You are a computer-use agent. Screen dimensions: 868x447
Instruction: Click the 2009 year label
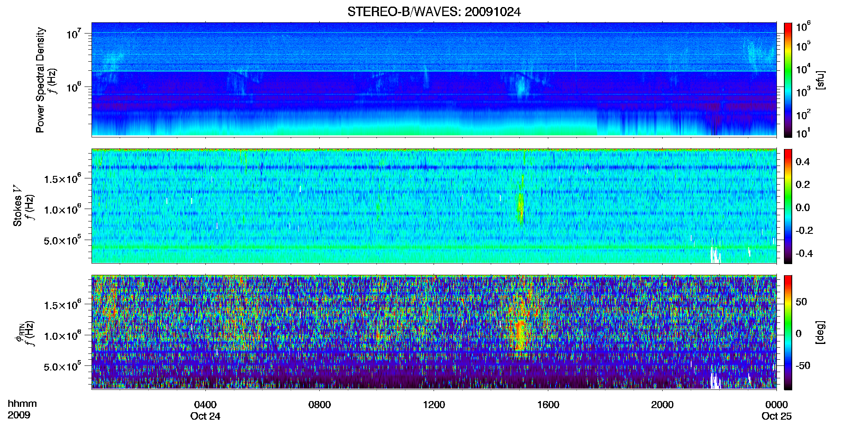(x=19, y=415)
